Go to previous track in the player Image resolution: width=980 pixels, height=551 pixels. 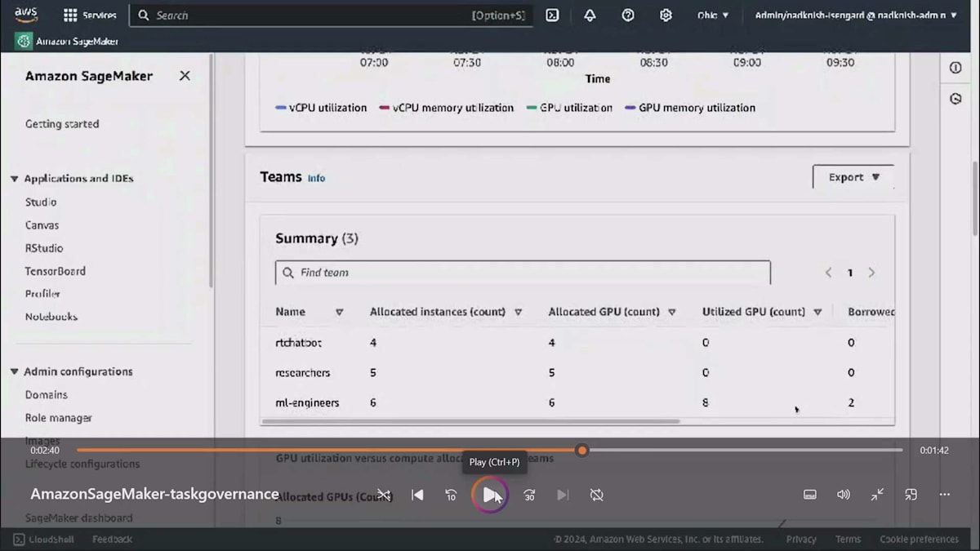pos(417,495)
